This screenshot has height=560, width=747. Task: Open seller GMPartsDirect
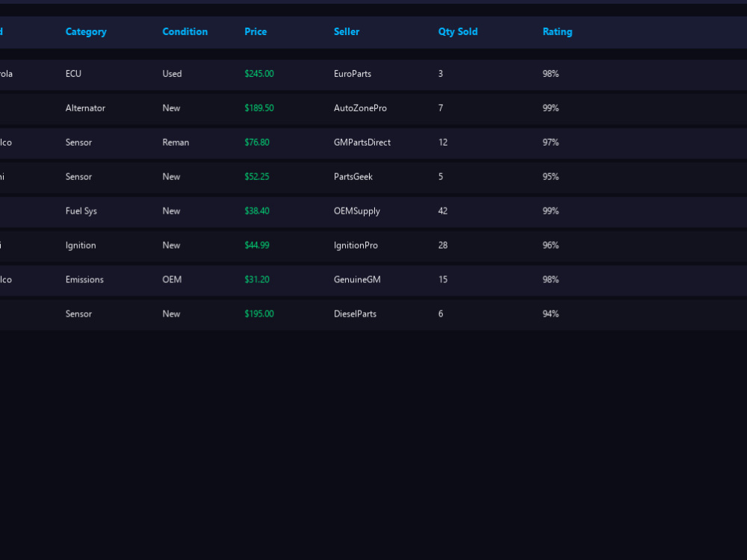point(362,143)
